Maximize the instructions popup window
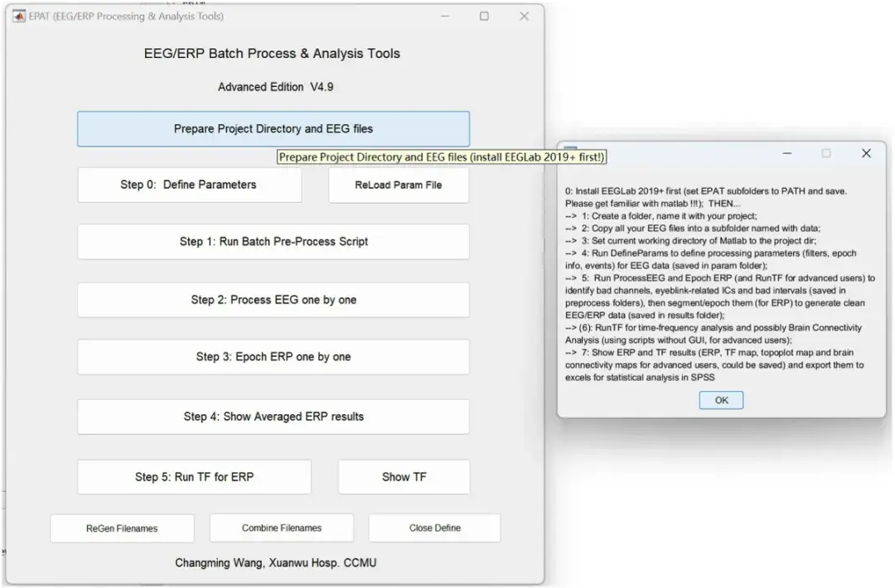The width and height of the screenshot is (895, 588). [826, 153]
